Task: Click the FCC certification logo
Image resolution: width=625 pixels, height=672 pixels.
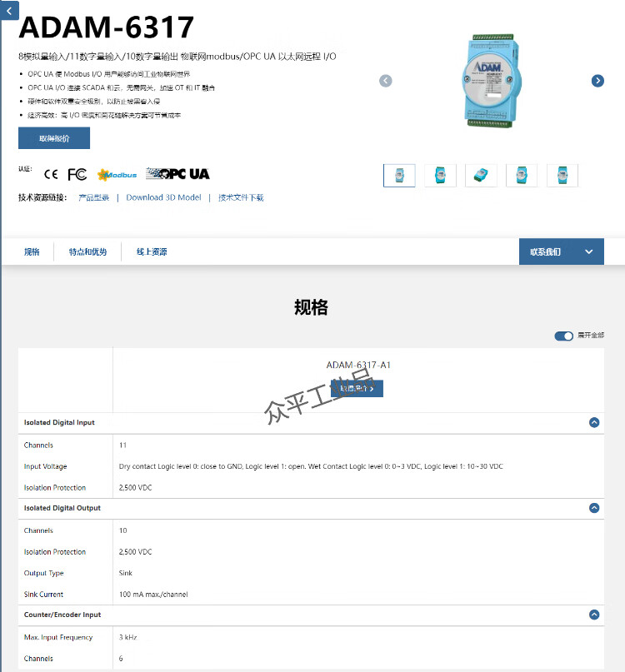Action: (77, 174)
